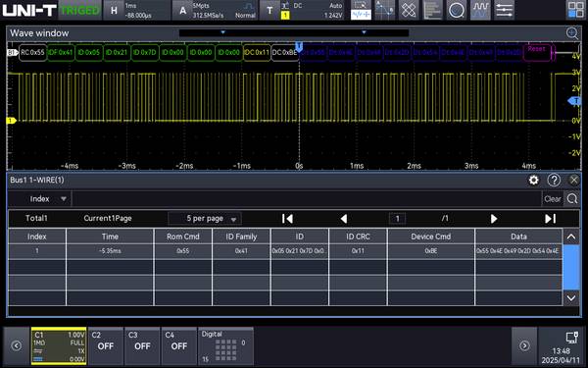Click the circular search/analysis icon
Viewport: 588px width, 368px height.
click(457, 10)
